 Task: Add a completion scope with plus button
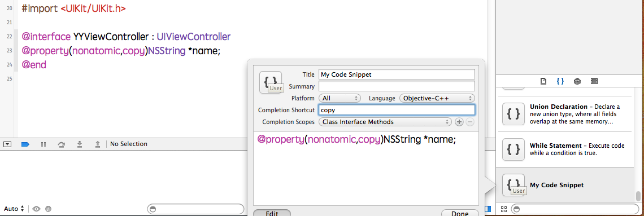pyautogui.click(x=459, y=122)
